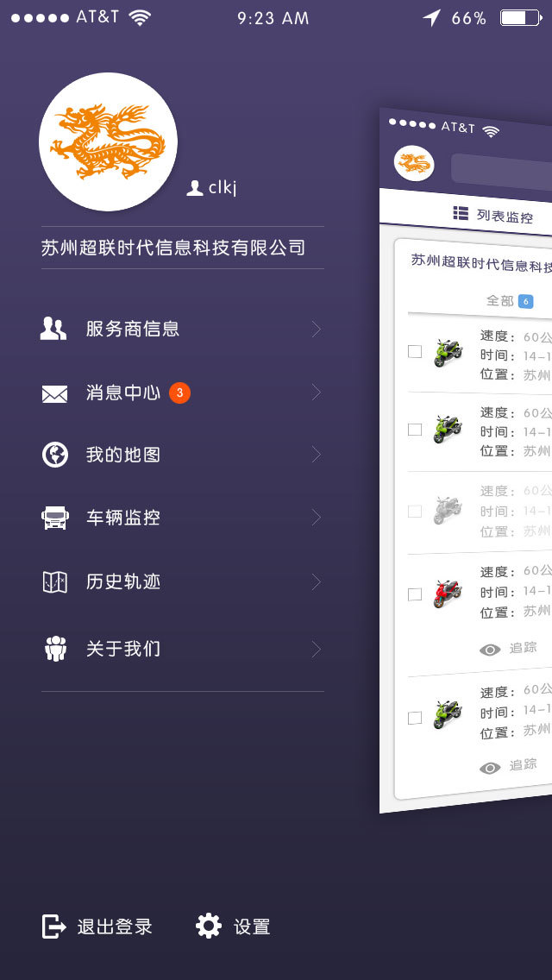552x980 pixels.
Task: Open the 车辆监控 menu item
Action: coord(123,518)
